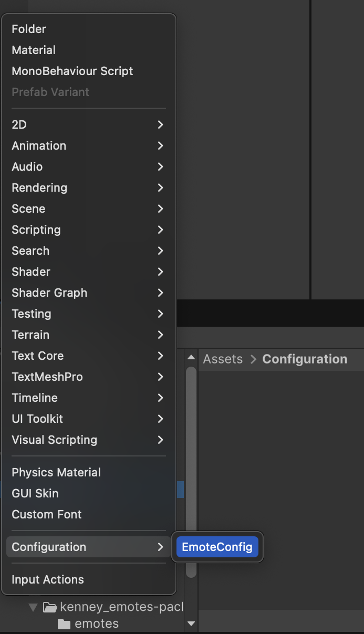
Task: Choose Physics Material menu item
Action: (56, 473)
